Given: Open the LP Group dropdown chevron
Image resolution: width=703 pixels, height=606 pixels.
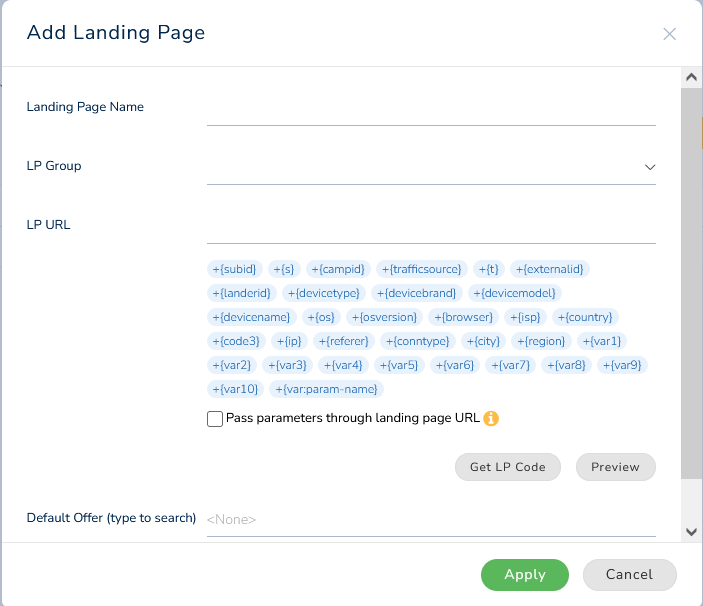Looking at the screenshot, I should tap(650, 167).
